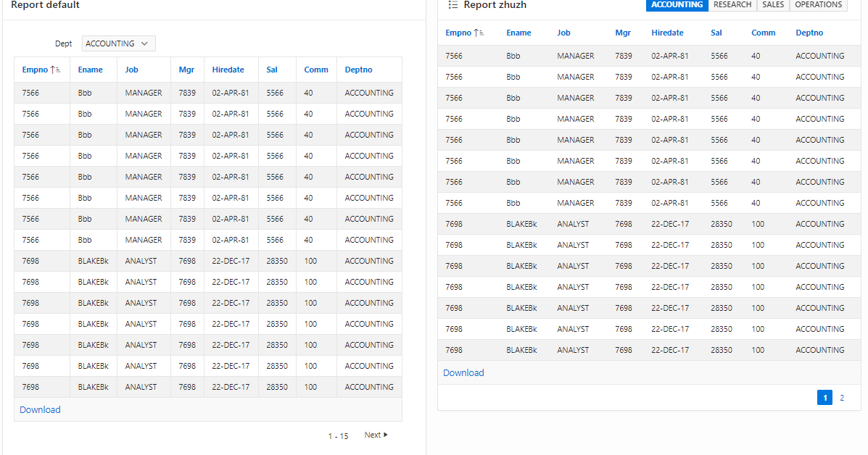Go to page 2 of Report zhuzh
This screenshot has height=455, width=868.
pyautogui.click(x=842, y=397)
